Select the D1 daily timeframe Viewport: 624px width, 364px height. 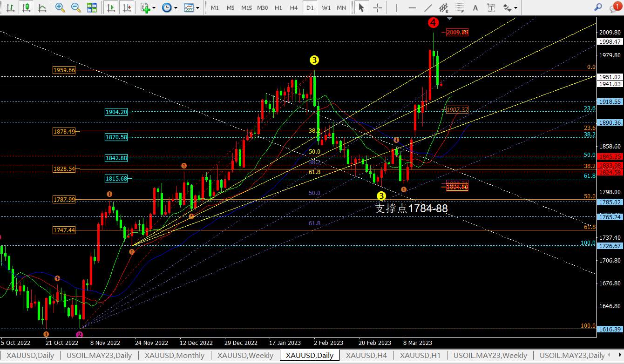[x=310, y=7]
